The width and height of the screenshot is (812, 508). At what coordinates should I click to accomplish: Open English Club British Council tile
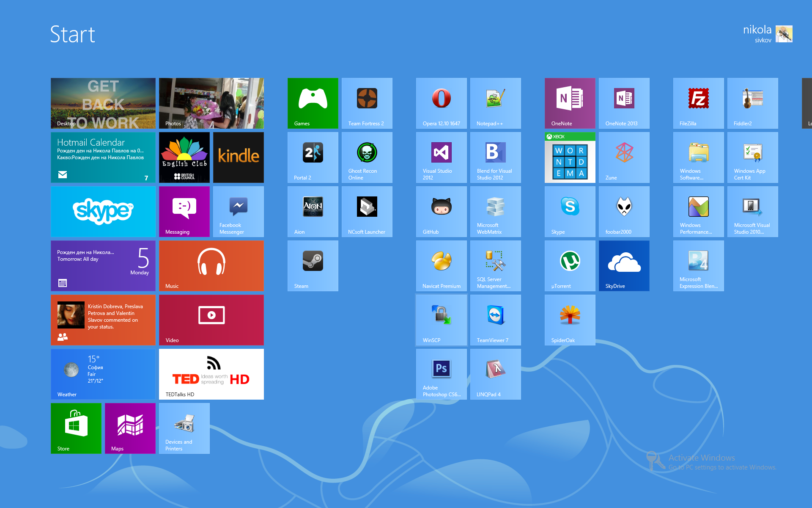coord(184,157)
